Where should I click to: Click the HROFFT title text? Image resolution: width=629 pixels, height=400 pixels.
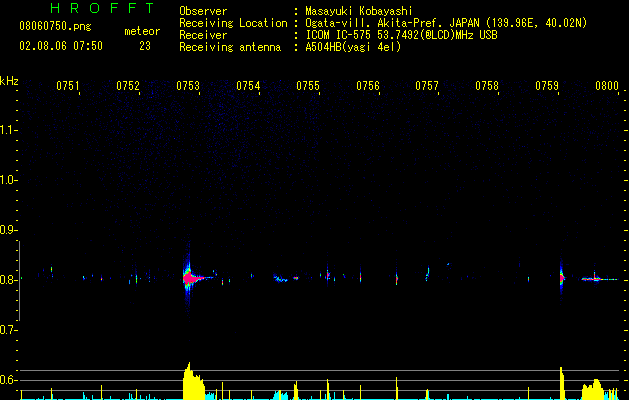(x=102, y=8)
